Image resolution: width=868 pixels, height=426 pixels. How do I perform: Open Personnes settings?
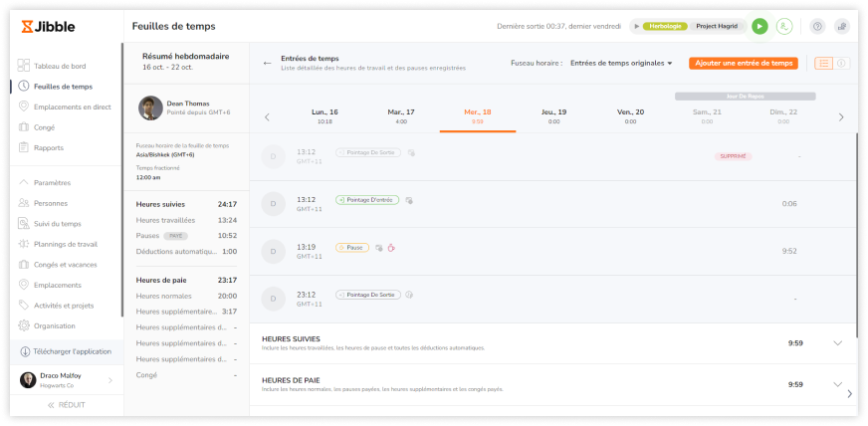[x=51, y=203]
